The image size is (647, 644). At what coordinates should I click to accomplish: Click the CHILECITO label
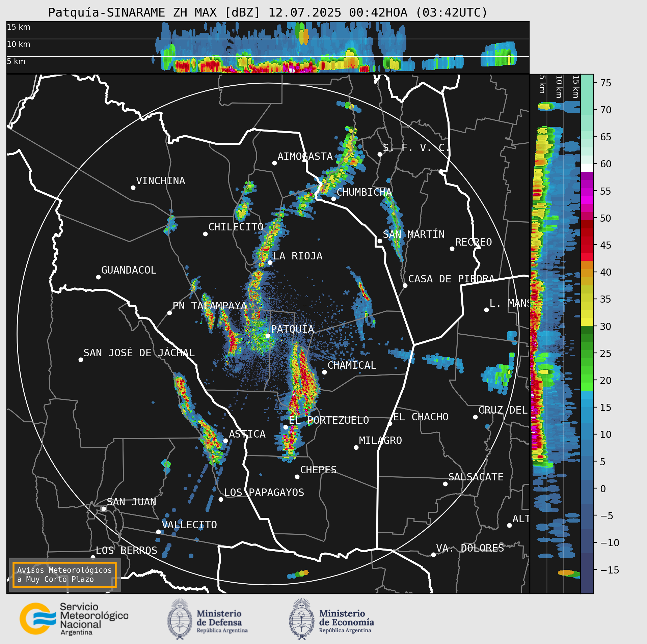pyautogui.click(x=236, y=227)
